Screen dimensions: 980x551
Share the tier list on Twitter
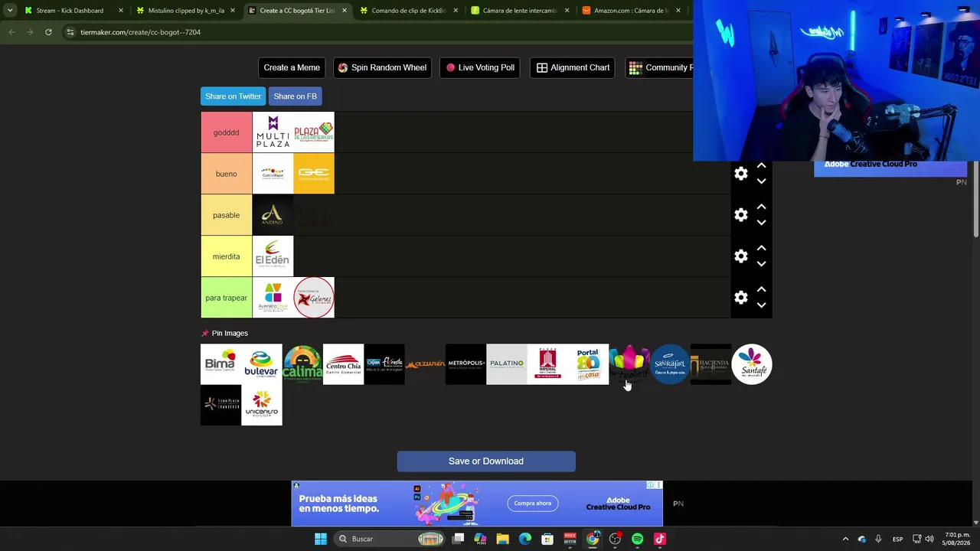coord(234,96)
